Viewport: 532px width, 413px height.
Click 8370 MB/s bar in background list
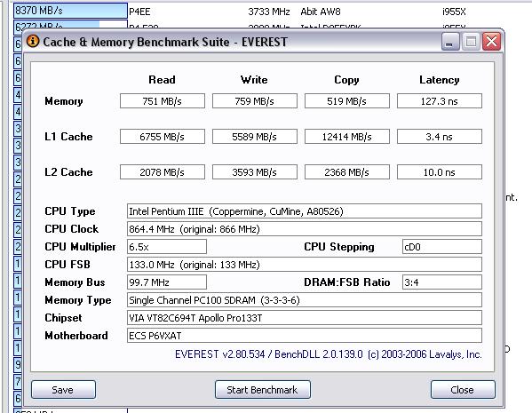70,11
